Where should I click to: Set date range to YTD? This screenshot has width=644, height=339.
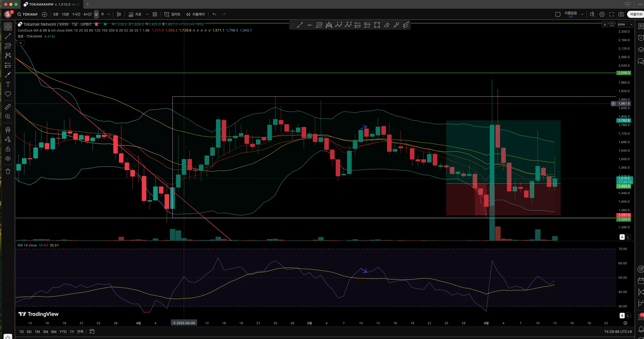(63, 332)
